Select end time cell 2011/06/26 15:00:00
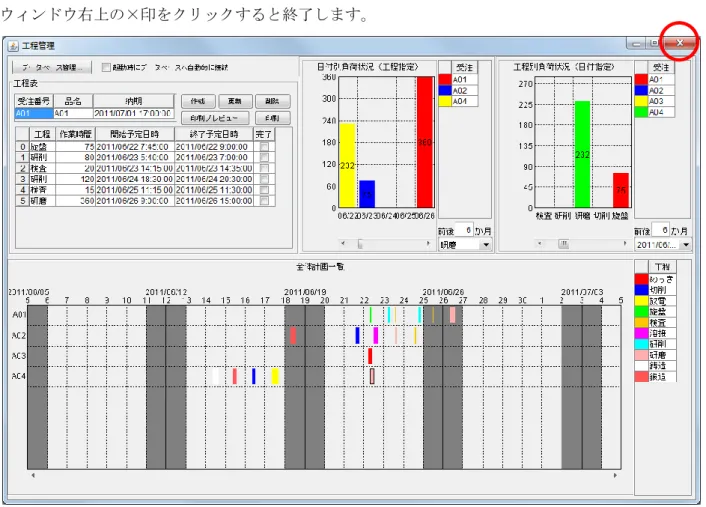This screenshot has height=507, width=706. pos(214,201)
